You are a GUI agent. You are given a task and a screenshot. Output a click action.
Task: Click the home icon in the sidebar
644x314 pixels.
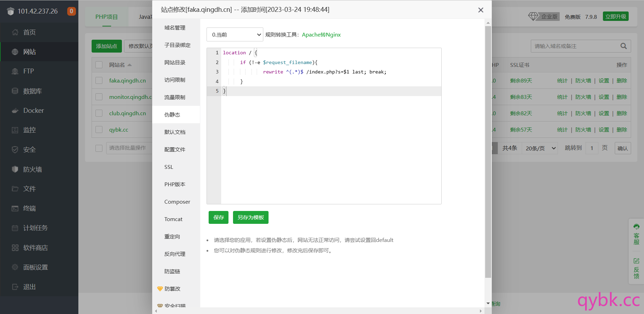[15, 32]
